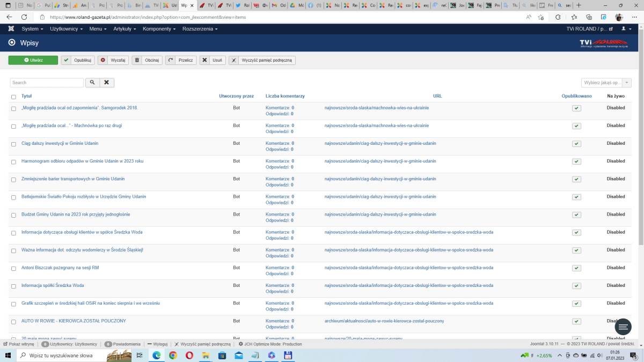Check the box for Antoni Biszczak row
This screenshot has height=362, width=644.
[13, 268]
